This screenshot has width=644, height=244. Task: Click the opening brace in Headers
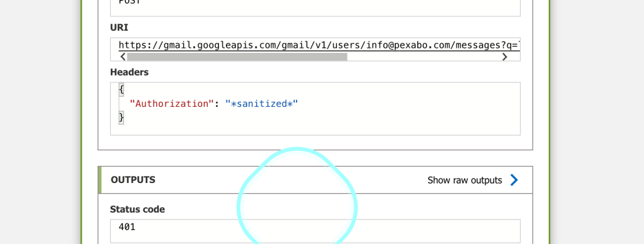click(121, 89)
